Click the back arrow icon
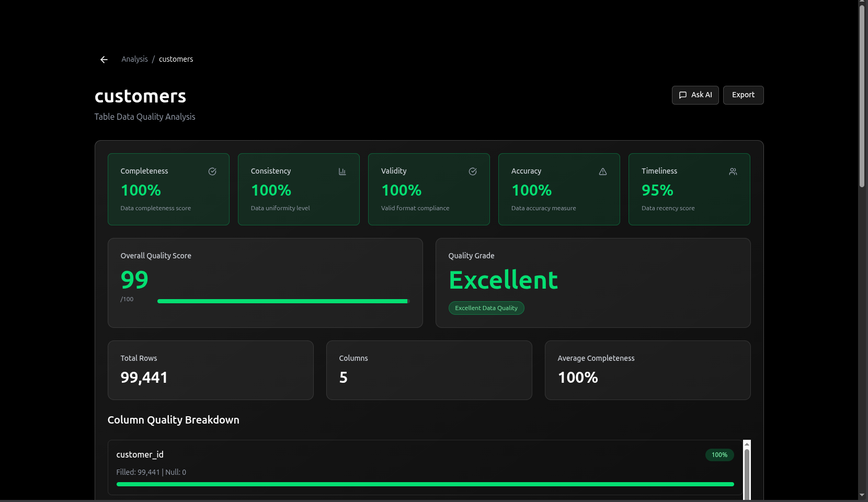Image resolution: width=868 pixels, height=502 pixels. pos(104,60)
